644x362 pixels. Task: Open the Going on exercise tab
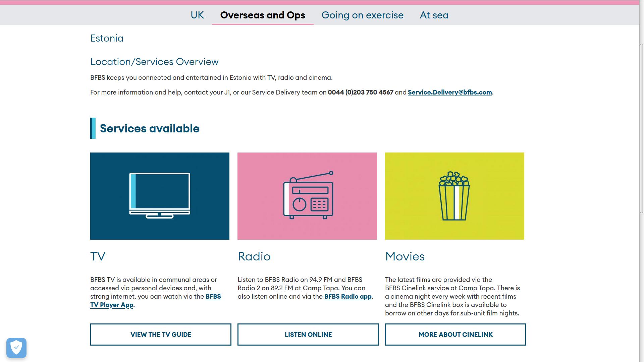point(362,15)
